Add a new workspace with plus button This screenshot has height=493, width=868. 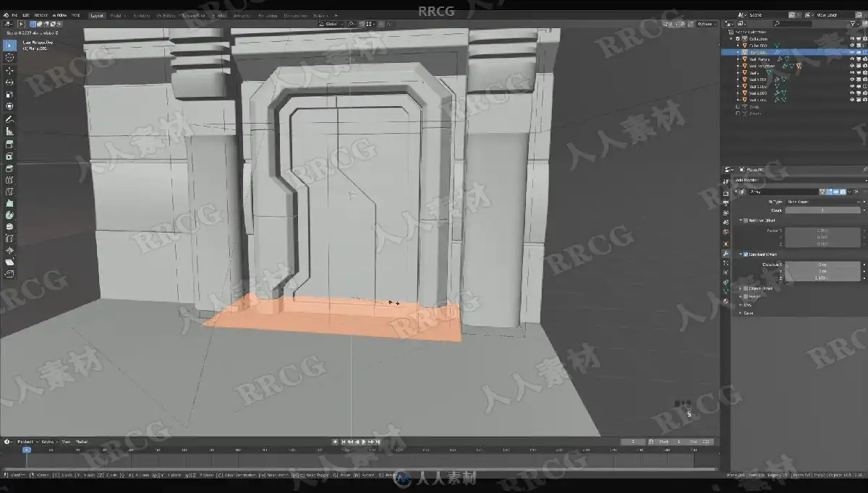point(335,14)
